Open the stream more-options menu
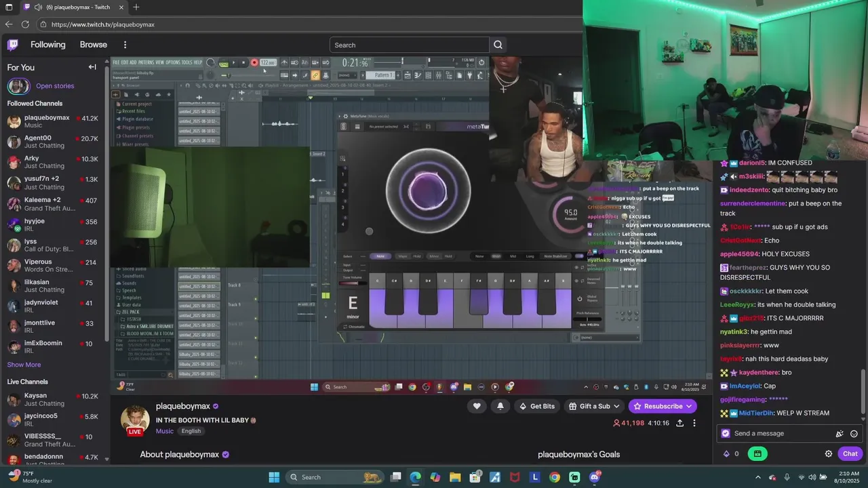This screenshot has height=488, width=868. 694,423
